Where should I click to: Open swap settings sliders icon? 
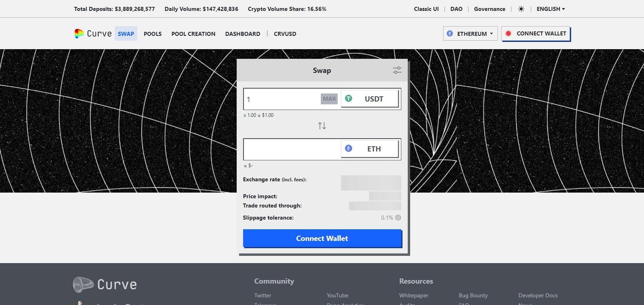tap(397, 70)
